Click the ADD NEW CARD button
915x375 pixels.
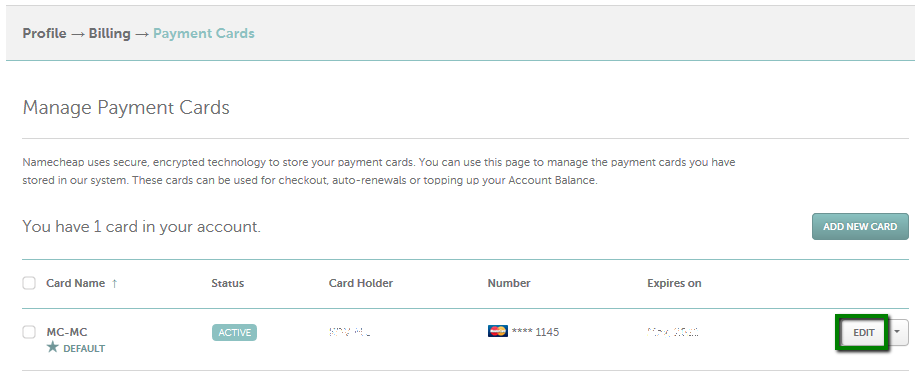(860, 226)
